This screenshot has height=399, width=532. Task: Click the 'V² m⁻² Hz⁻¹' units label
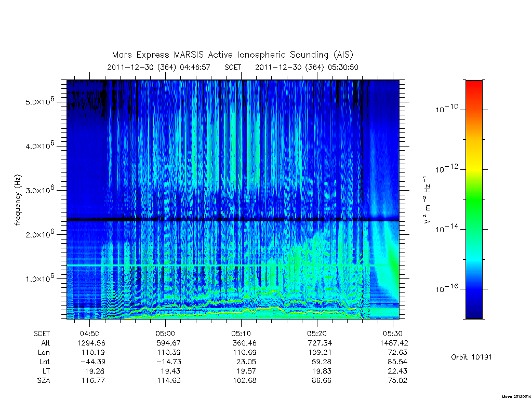(427, 199)
